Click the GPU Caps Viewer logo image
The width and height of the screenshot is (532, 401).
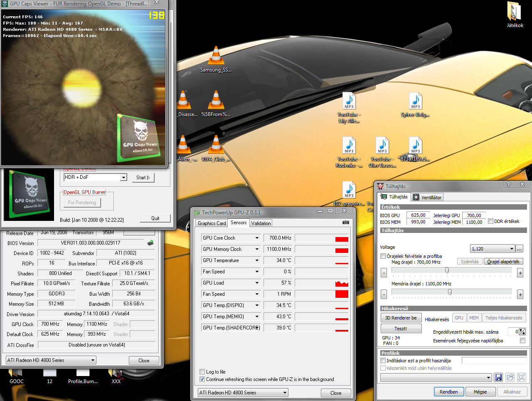(29, 195)
